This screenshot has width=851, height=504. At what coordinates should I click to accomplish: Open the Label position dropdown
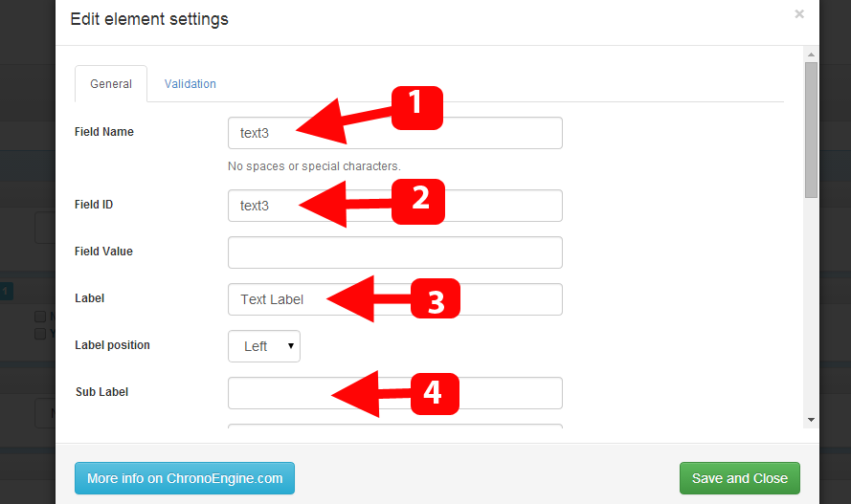point(264,346)
